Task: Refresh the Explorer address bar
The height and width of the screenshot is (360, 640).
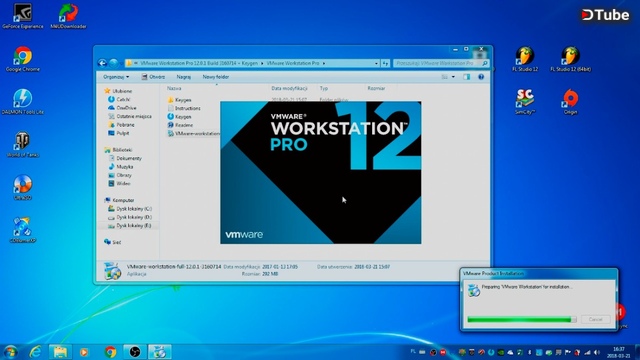Action: click(x=385, y=63)
